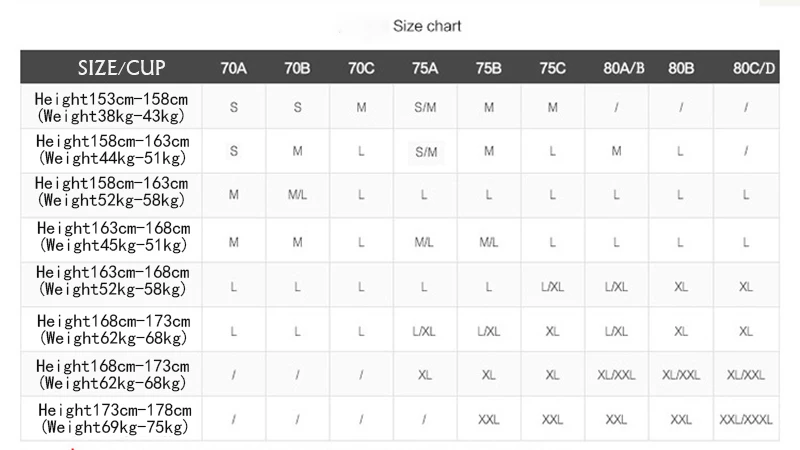Click the SIZE/CUP header cell
This screenshot has height=450, width=800.
121,68
